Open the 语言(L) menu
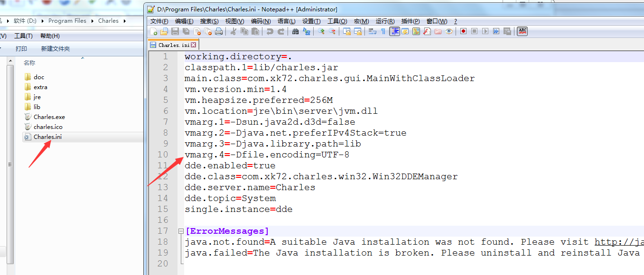644x275 pixels. click(x=286, y=21)
